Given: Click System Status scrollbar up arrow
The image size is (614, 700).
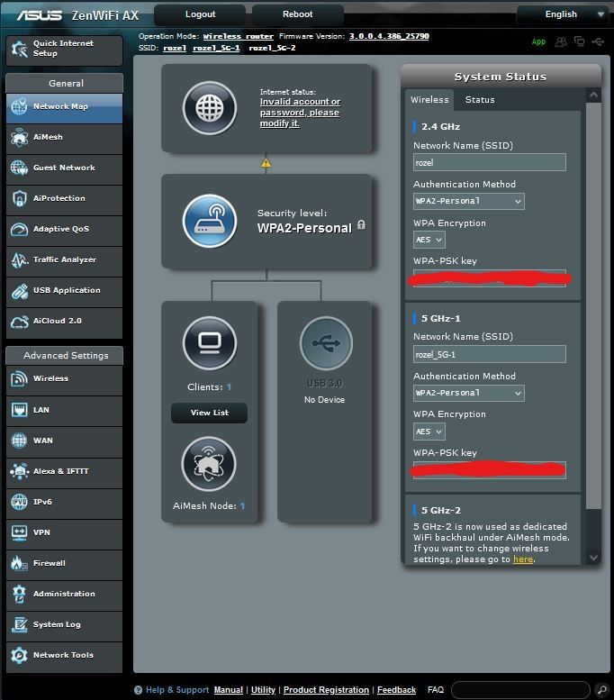Looking at the screenshot, I should (593, 95).
